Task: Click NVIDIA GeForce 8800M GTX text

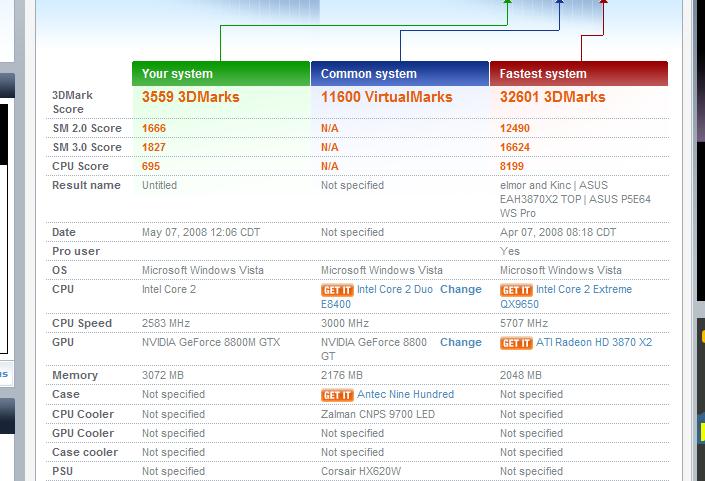Action: pyautogui.click(x=211, y=342)
